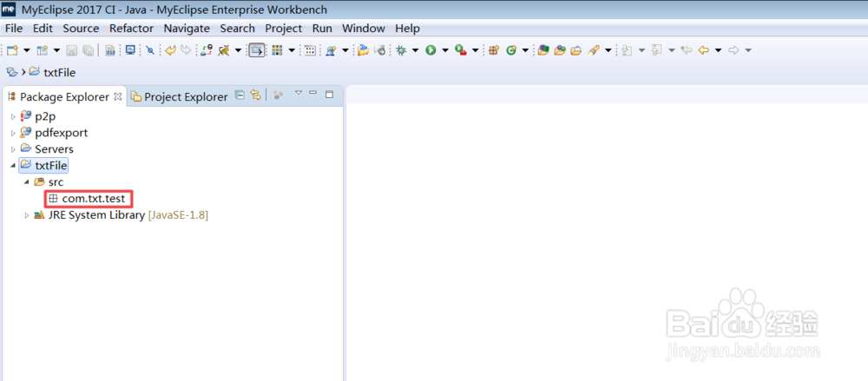Click the yellow undo arrow icon

[170, 50]
